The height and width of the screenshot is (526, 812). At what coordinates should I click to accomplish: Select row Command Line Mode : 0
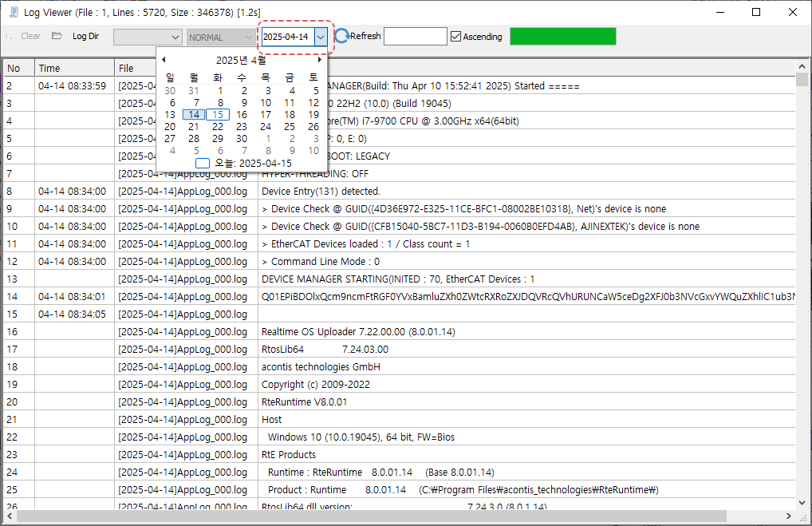coord(400,262)
